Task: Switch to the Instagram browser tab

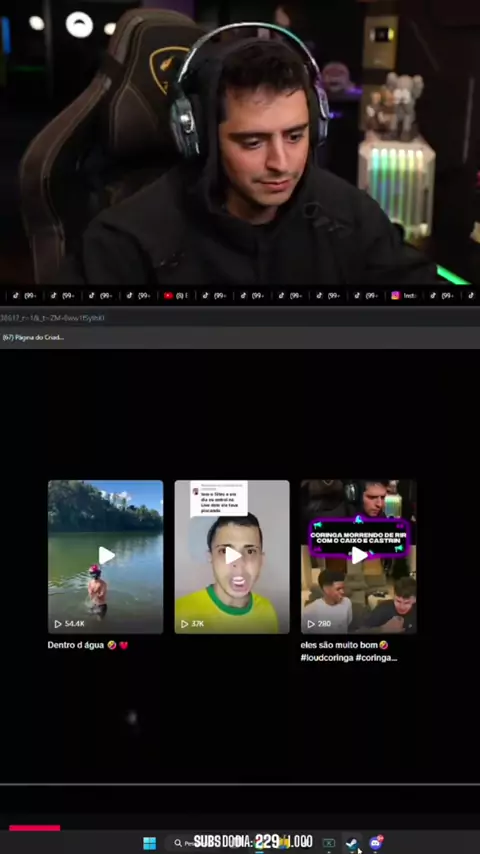Action: click(x=404, y=296)
